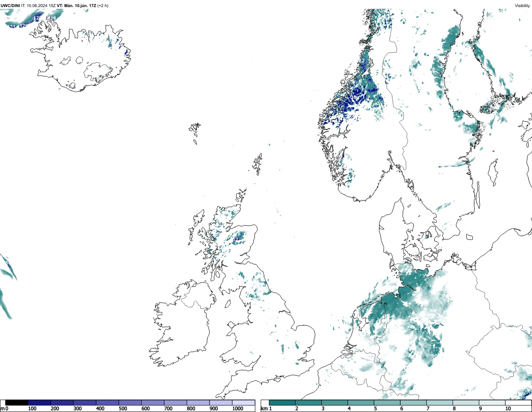Click the '10' label on kilometer legend
This screenshot has height=412, width=532.
click(508, 409)
